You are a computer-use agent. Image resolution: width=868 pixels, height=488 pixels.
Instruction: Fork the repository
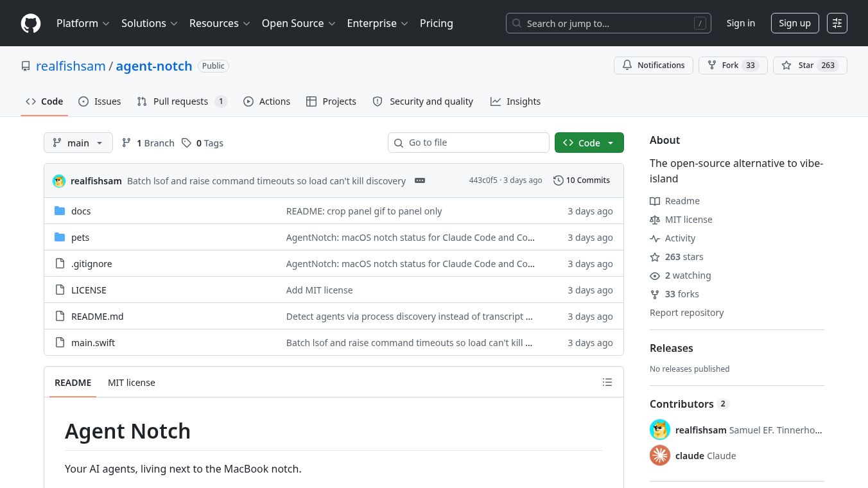point(733,65)
